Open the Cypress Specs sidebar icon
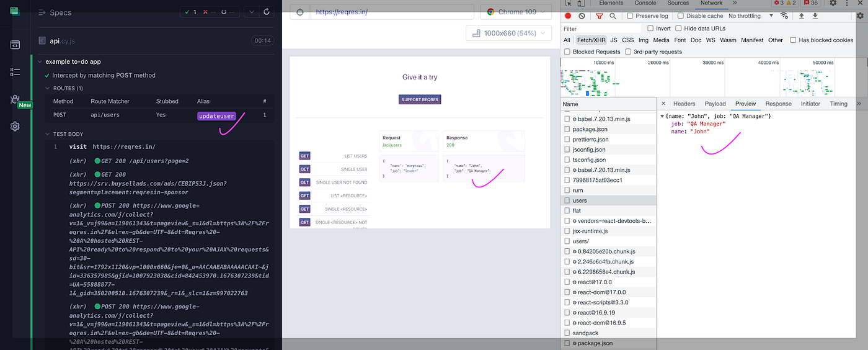This screenshot has width=868, height=350. click(x=15, y=45)
